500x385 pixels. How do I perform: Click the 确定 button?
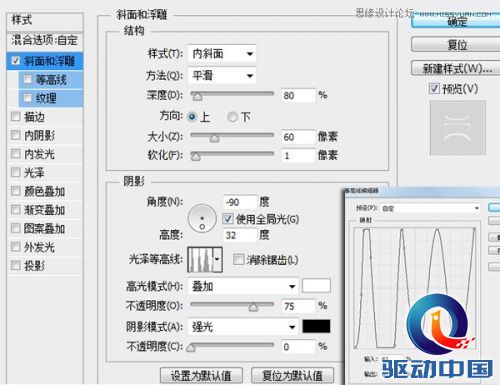pyautogui.click(x=456, y=22)
